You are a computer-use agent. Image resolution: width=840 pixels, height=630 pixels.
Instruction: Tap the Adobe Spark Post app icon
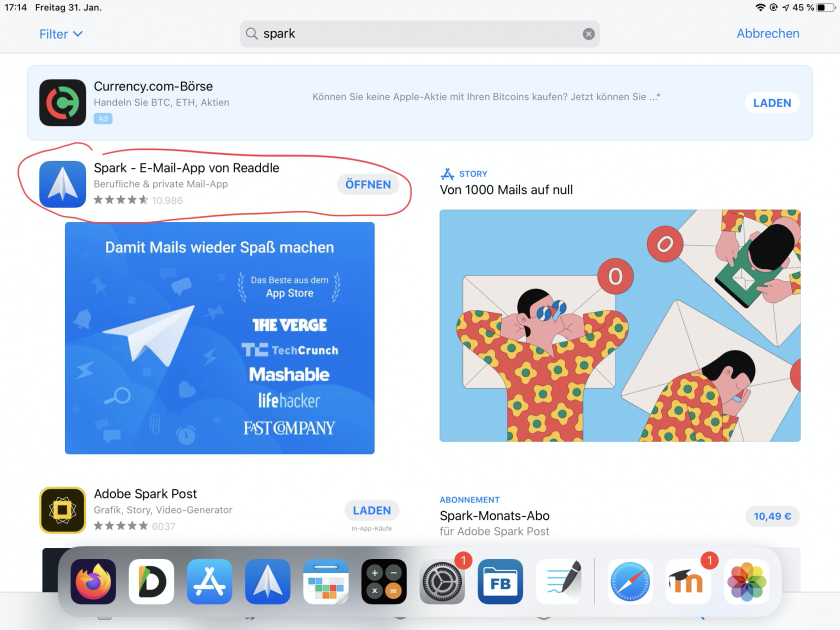(62, 510)
